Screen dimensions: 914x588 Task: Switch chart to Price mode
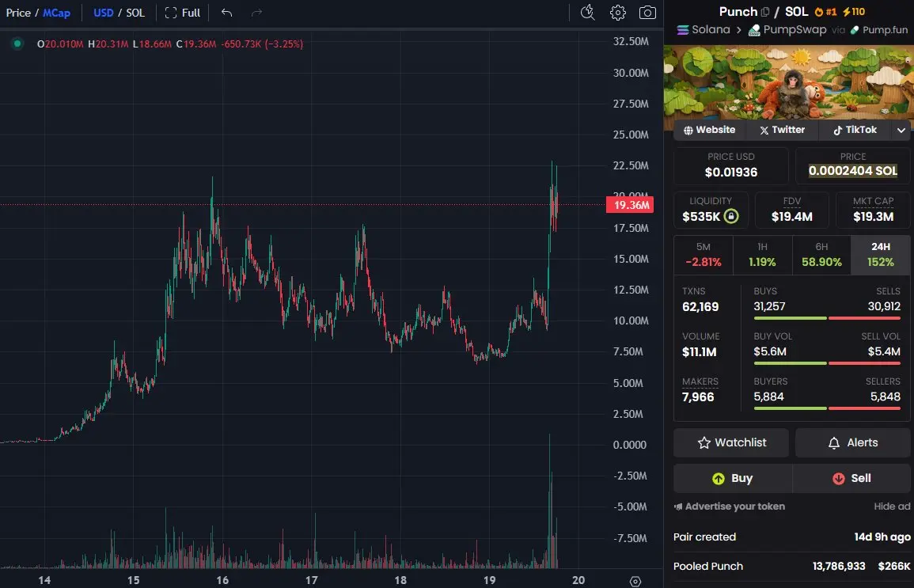tap(18, 13)
